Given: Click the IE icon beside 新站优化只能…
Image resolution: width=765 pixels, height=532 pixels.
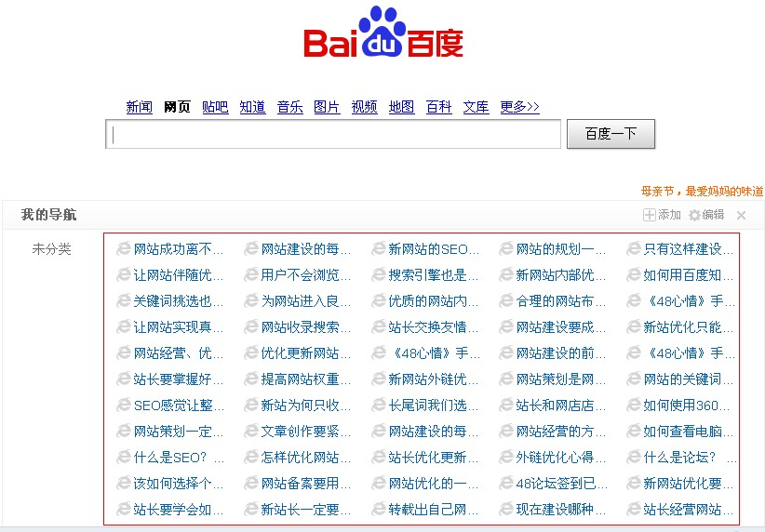Looking at the screenshot, I should [633, 326].
